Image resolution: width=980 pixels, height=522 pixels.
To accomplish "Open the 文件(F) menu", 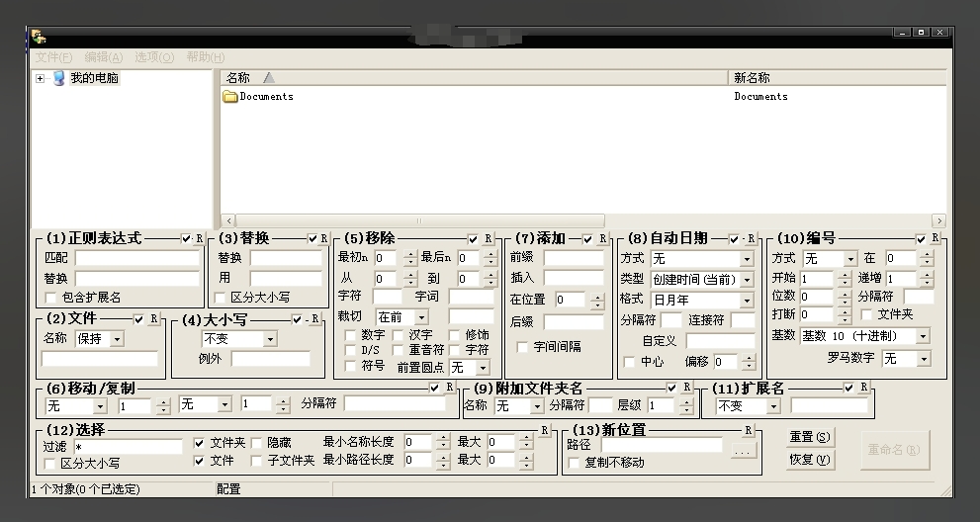I will click(x=53, y=57).
